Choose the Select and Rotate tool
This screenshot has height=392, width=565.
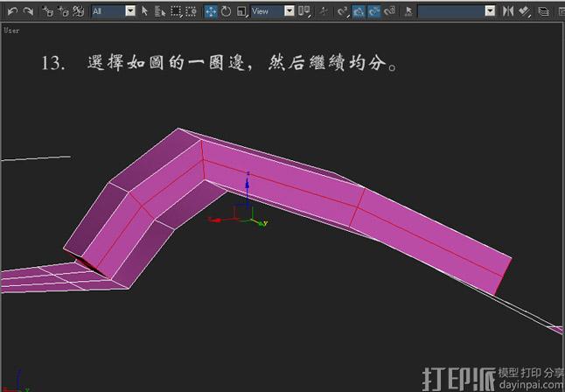click(227, 11)
